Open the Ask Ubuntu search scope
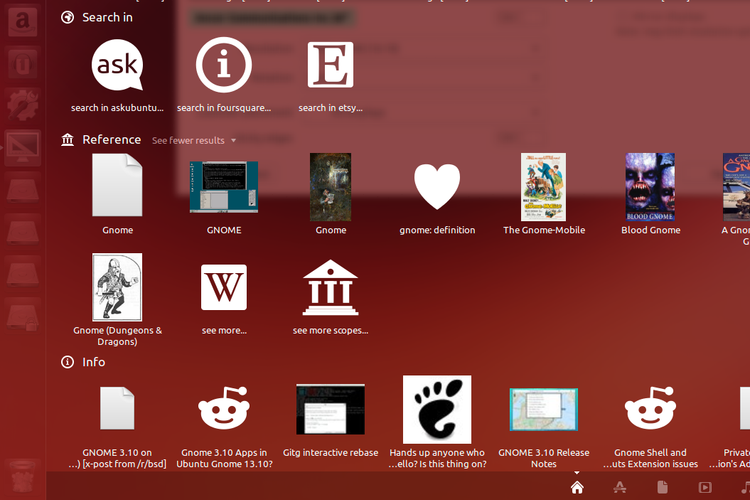Viewport: 750px width, 500px height. (117, 66)
